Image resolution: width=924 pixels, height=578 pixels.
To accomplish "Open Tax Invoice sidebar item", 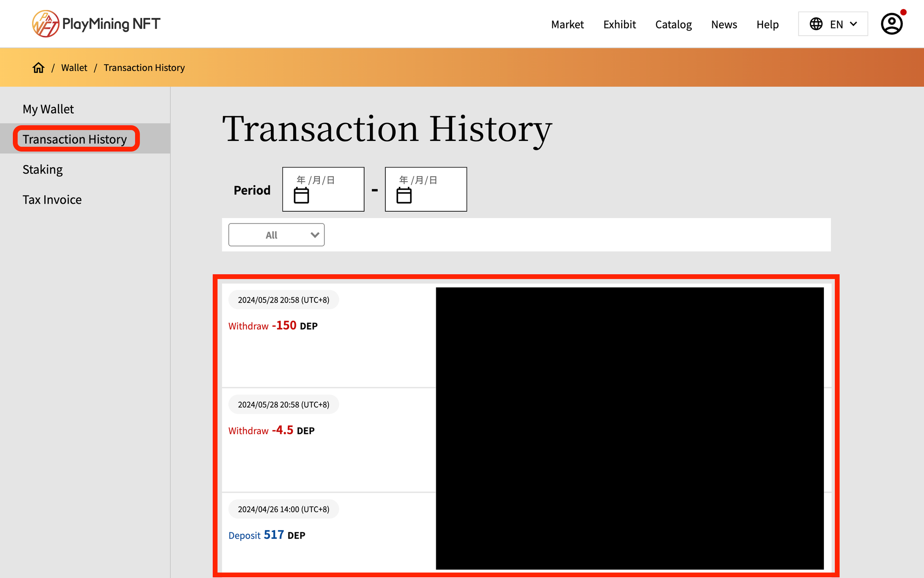I will tap(52, 200).
